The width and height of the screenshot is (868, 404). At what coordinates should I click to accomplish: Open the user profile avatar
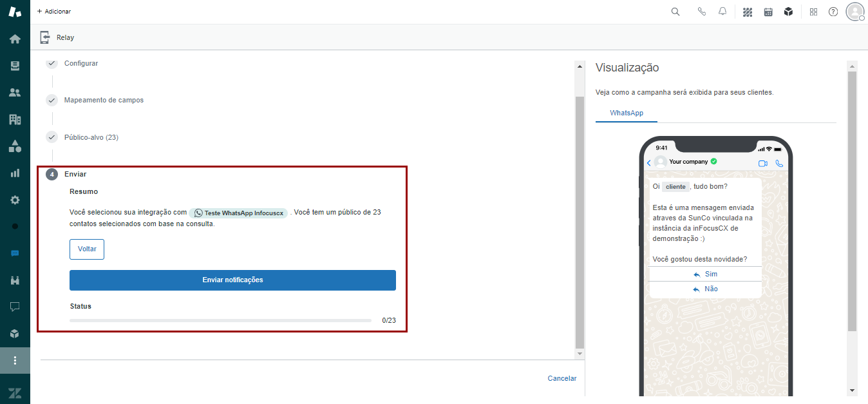pyautogui.click(x=854, y=12)
